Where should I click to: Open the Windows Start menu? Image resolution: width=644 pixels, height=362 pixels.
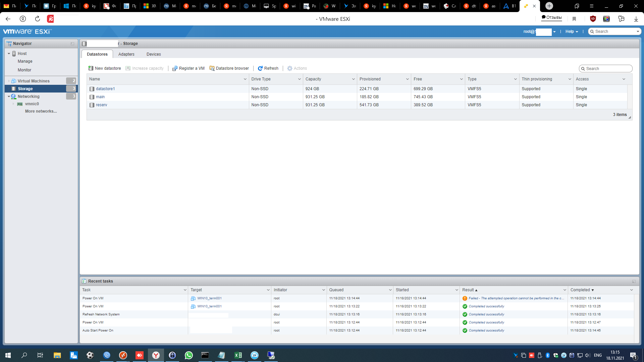[8, 355]
